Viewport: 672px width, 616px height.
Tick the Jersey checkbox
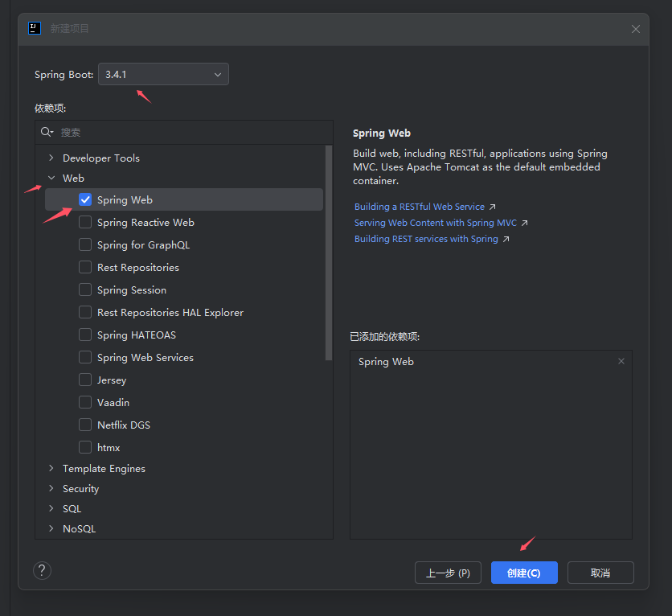[x=85, y=380]
